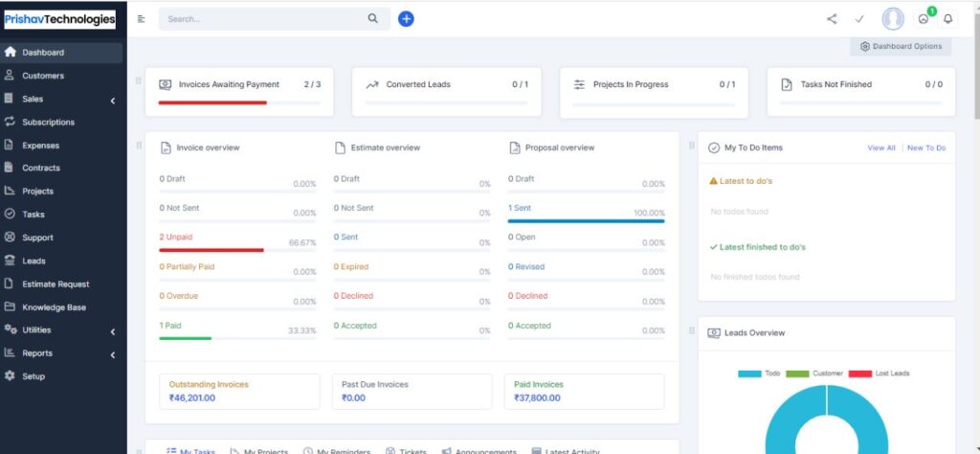Viewport: 980px width, 454px height.
Task: Open the 2 Unpaid invoices link
Action: click(x=176, y=237)
